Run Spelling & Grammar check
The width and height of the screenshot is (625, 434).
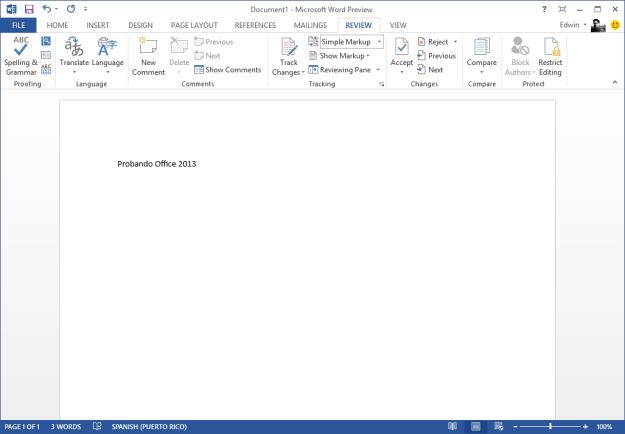(21, 56)
